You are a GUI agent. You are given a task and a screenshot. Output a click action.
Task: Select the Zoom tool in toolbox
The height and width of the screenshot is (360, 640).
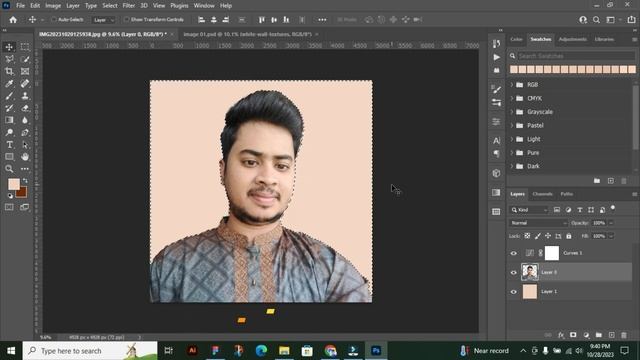click(x=9, y=169)
